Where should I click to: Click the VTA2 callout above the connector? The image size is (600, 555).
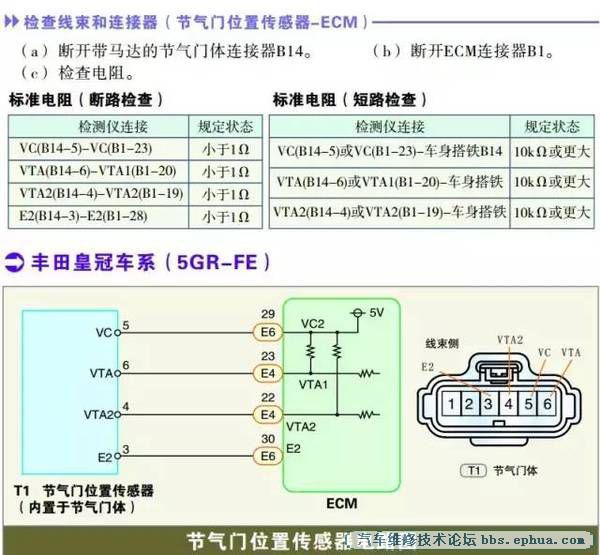click(x=510, y=340)
